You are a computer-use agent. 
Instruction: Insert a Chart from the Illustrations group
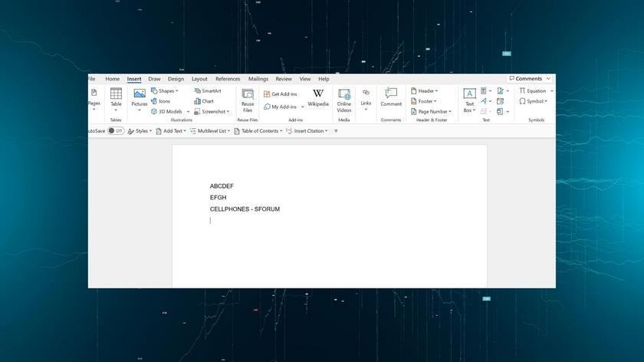[203, 101]
